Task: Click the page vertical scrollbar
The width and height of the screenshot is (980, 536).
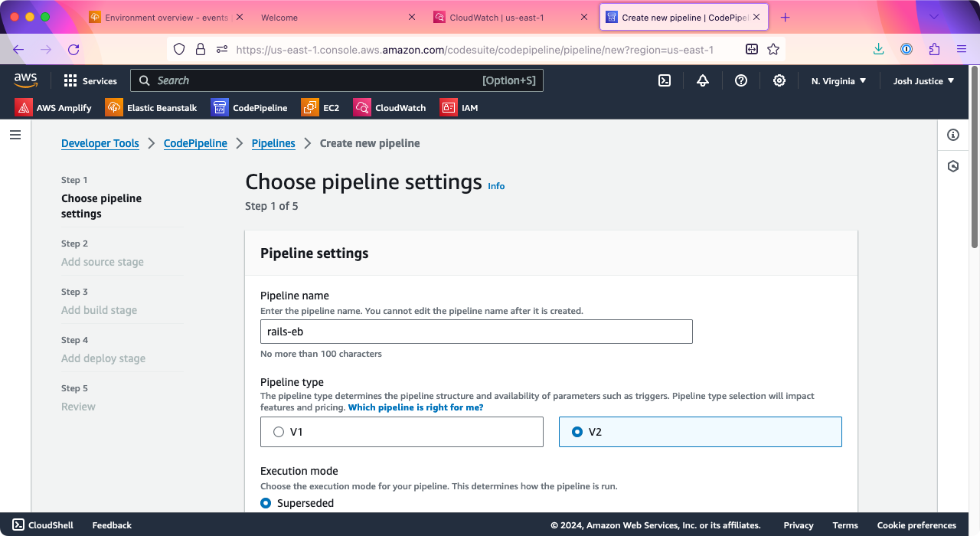Action: (x=975, y=157)
